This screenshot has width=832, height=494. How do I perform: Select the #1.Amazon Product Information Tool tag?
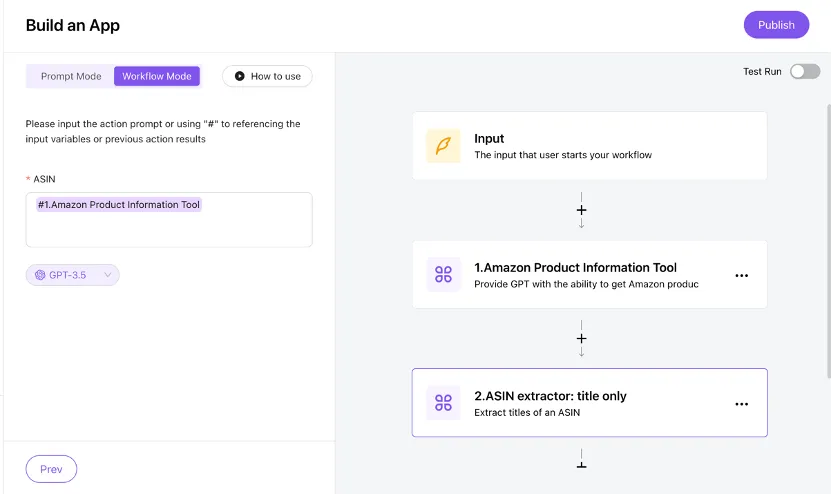[x=119, y=205]
